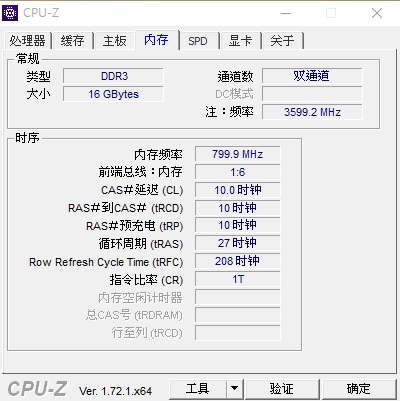Click the 799.9 MHz memory frequency value

click(x=238, y=154)
